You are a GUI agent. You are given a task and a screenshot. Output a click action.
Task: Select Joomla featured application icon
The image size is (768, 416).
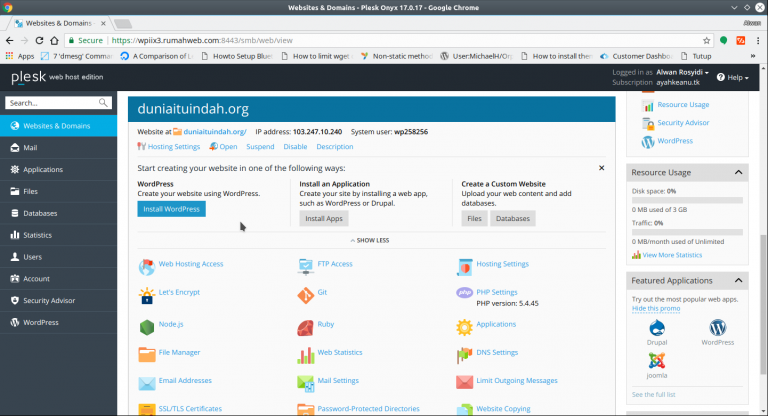(657, 361)
